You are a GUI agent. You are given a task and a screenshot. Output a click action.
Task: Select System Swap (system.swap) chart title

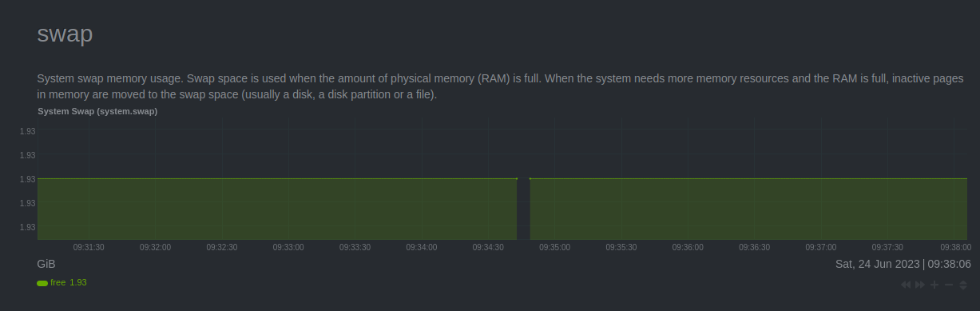point(97,111)
